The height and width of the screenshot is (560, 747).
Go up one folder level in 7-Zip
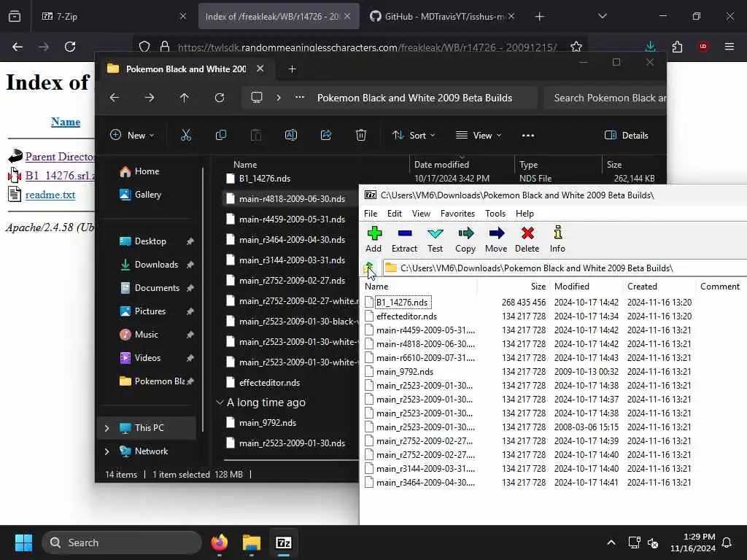(368, 268)
